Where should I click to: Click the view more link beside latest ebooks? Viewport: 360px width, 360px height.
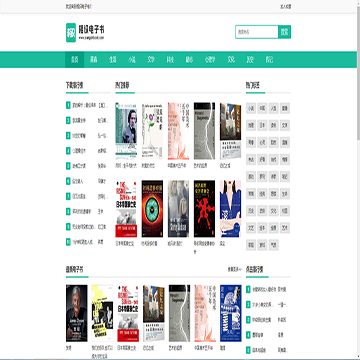235,269
